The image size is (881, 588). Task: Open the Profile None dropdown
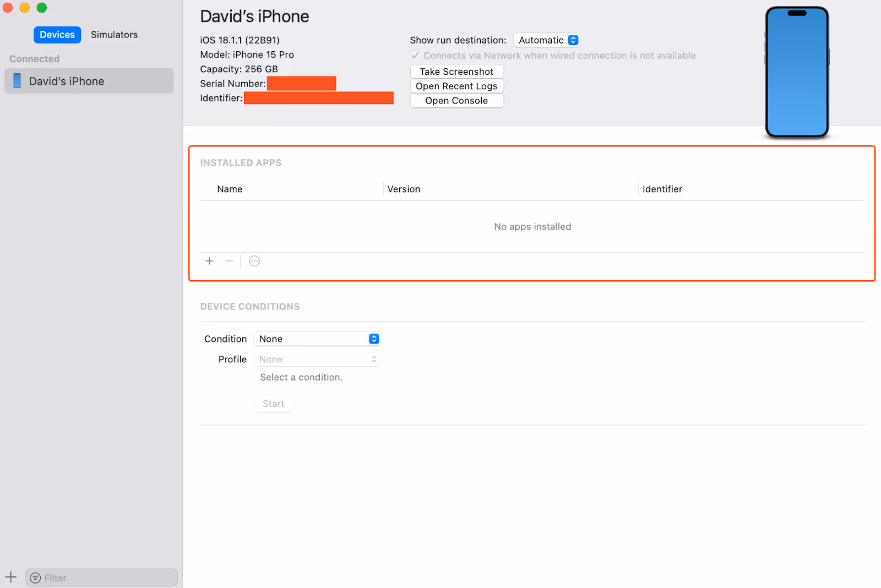point(317,359)
